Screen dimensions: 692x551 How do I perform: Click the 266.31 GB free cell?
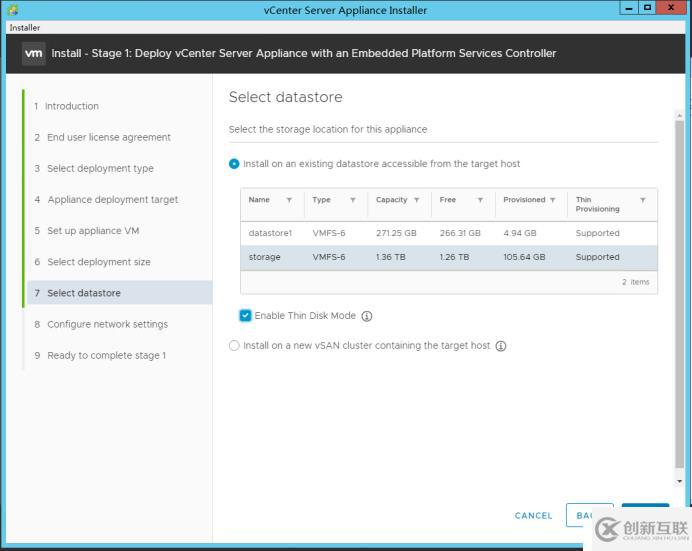pos(460,233)
